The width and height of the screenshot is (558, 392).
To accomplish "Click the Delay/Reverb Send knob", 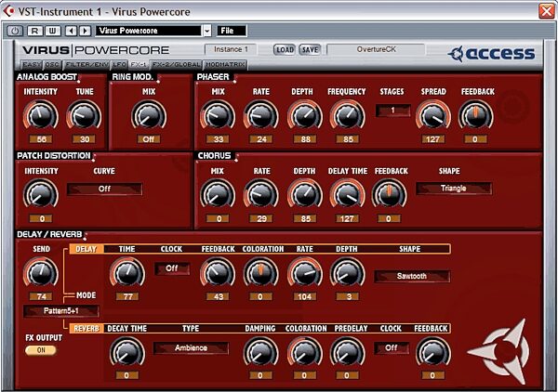I will coord(41,272).
